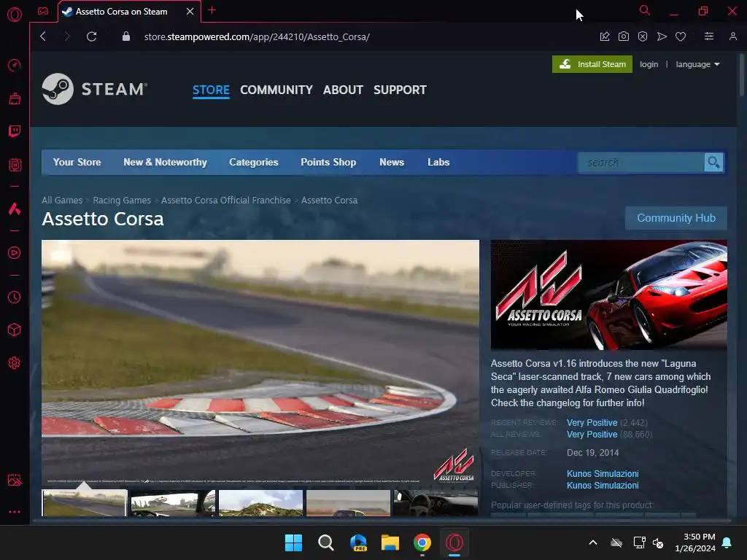Image resolution: width=747 pixels, height=560 pixels.
Task: Click the send (paper plane) toolbar icon
Action: click(662, 36)
